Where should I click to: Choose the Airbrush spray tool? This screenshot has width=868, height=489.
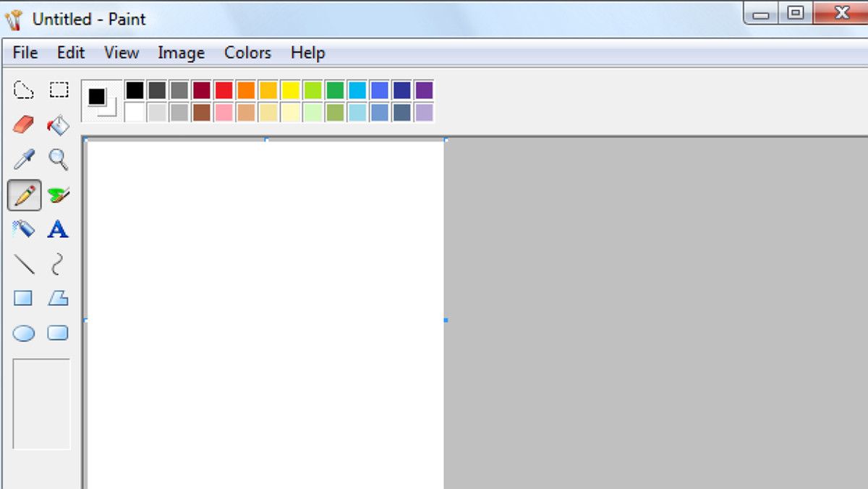[24, 230]
